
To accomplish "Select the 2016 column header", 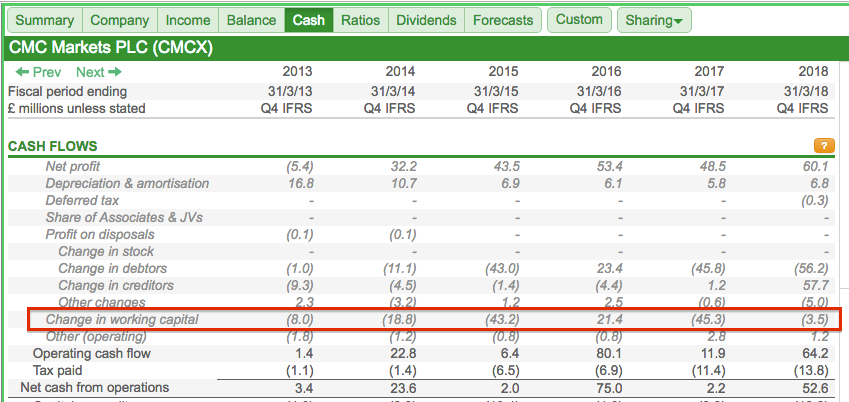I will click(606, 72).
